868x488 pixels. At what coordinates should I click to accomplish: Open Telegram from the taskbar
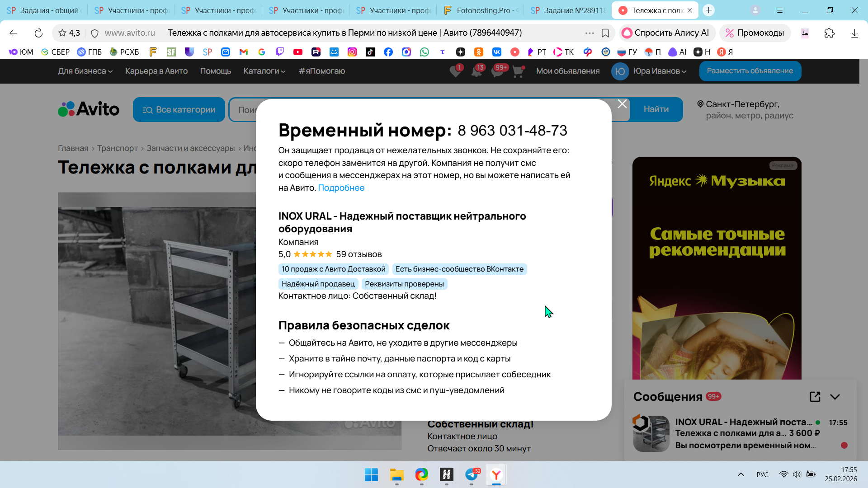tap(472, 474)
